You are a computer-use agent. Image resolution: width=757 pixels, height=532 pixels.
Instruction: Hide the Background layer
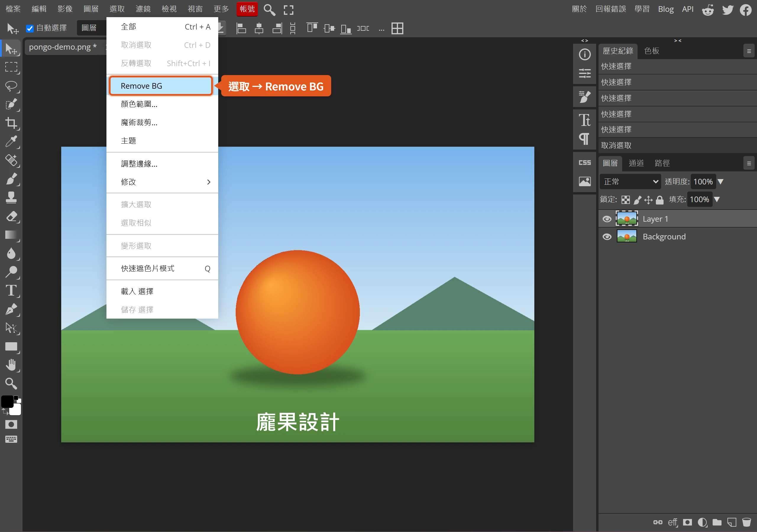tap(607, 237)
